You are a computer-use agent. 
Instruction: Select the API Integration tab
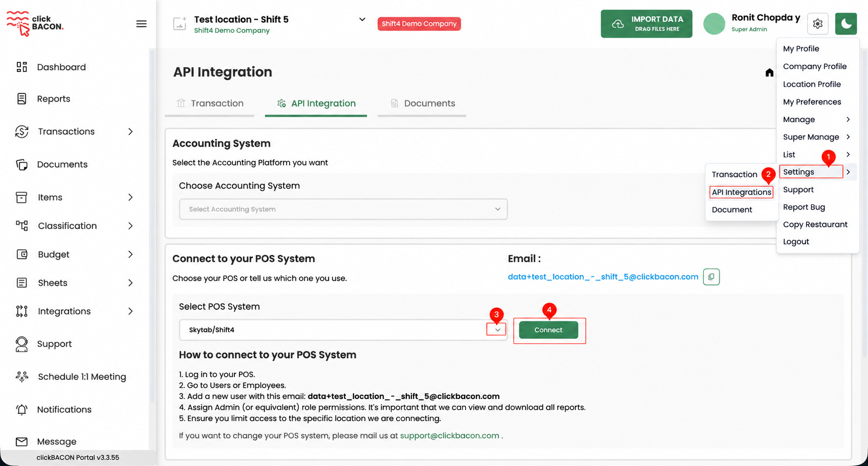tap(316, 103)
